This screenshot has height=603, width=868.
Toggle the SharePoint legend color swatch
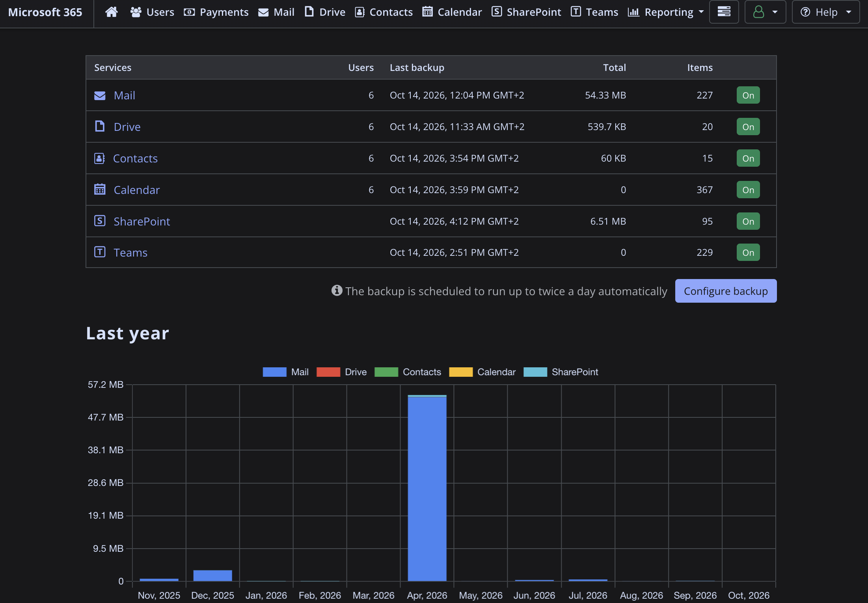tap(535, 372)
